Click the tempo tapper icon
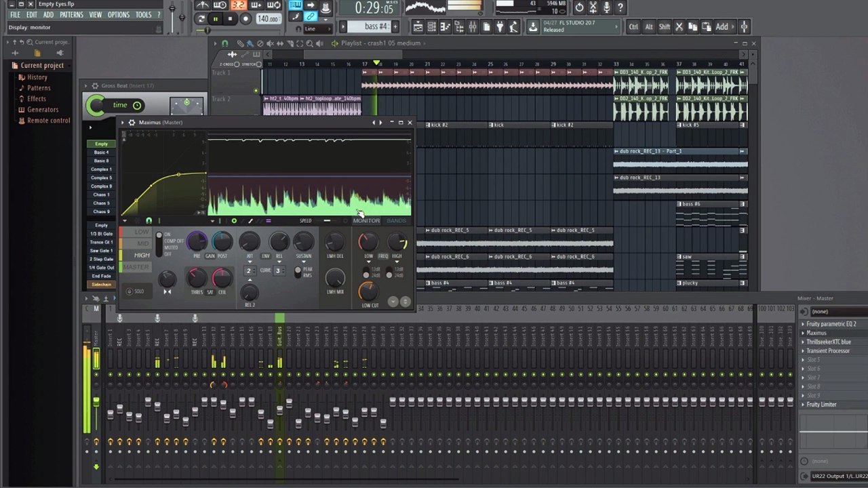Viewport: 868px width, 488px height. pos(514,26)
